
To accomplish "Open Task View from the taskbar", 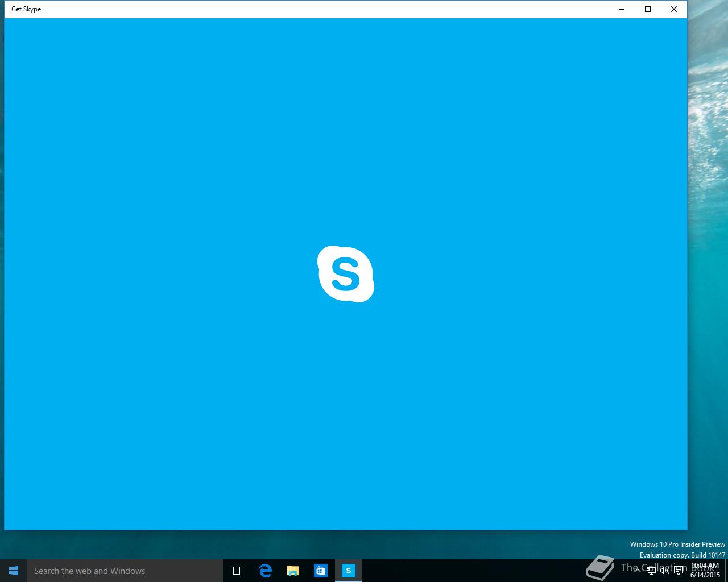I will pos(237,571).
